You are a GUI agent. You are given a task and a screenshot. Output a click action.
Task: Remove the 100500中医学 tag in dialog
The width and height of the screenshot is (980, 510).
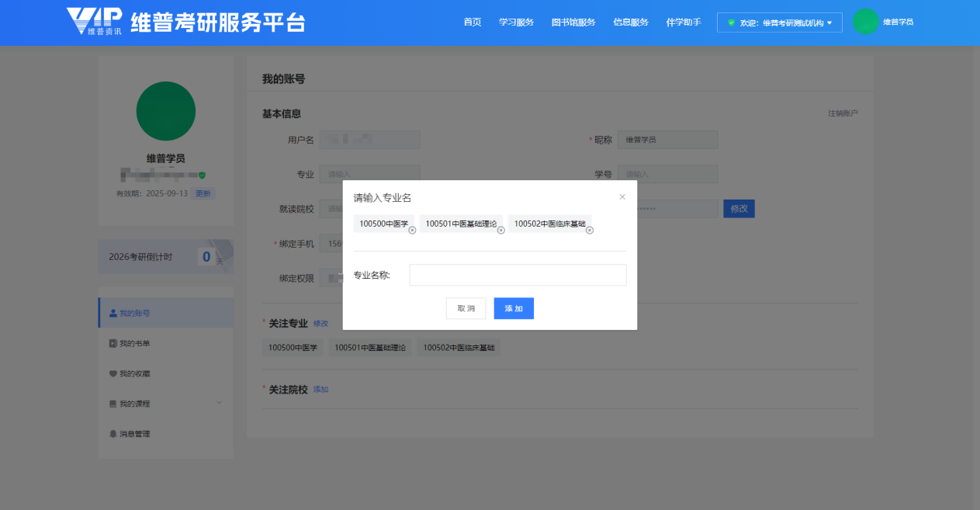(x=412, y=230)
